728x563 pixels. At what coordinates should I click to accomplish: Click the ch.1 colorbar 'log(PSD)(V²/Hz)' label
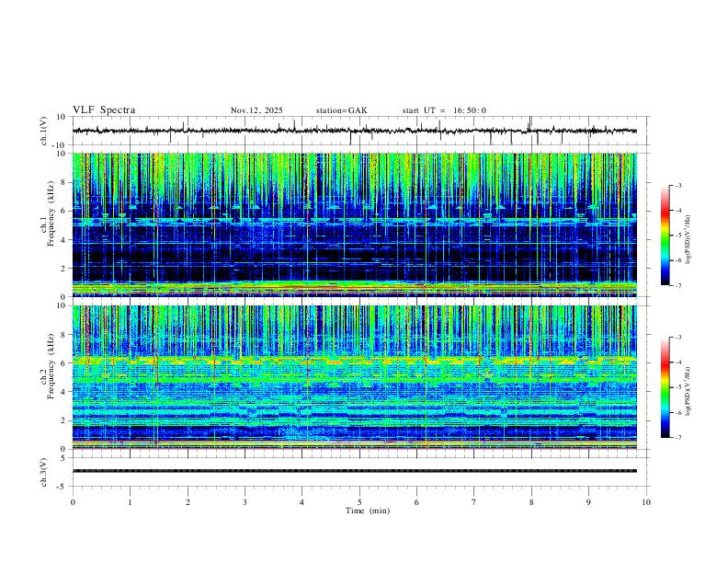tap(688, 240)
